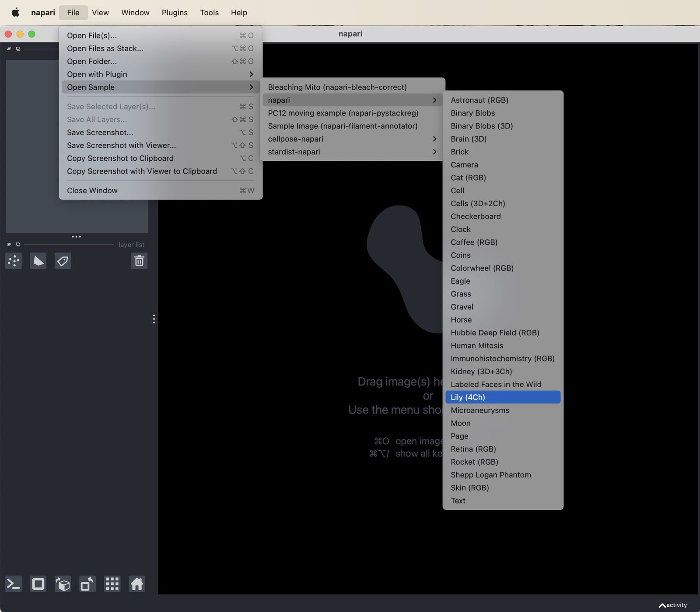
Task: Click the home reset view icon
Action: pyautogui.click(x=136, y=584)
